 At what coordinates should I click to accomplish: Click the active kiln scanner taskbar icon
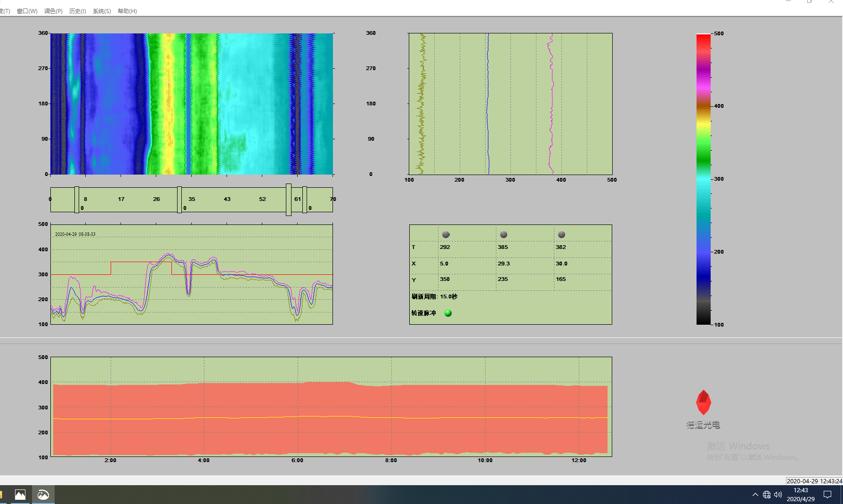coord(43,495)
